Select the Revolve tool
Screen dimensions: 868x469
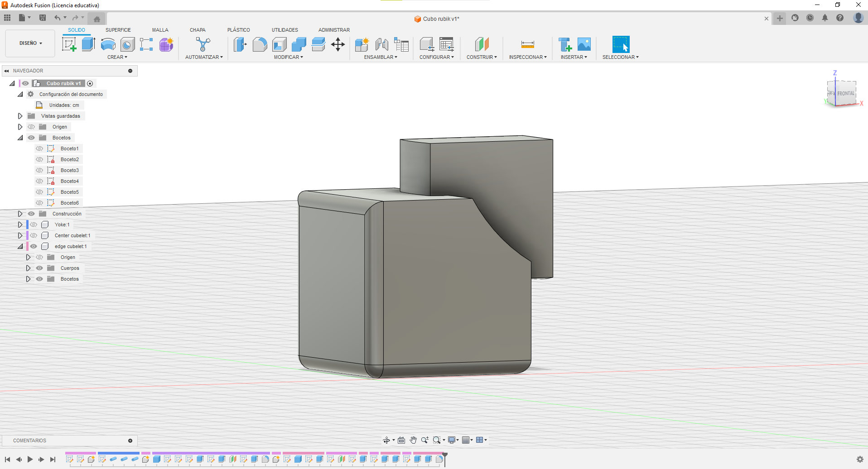click(108, 44)
